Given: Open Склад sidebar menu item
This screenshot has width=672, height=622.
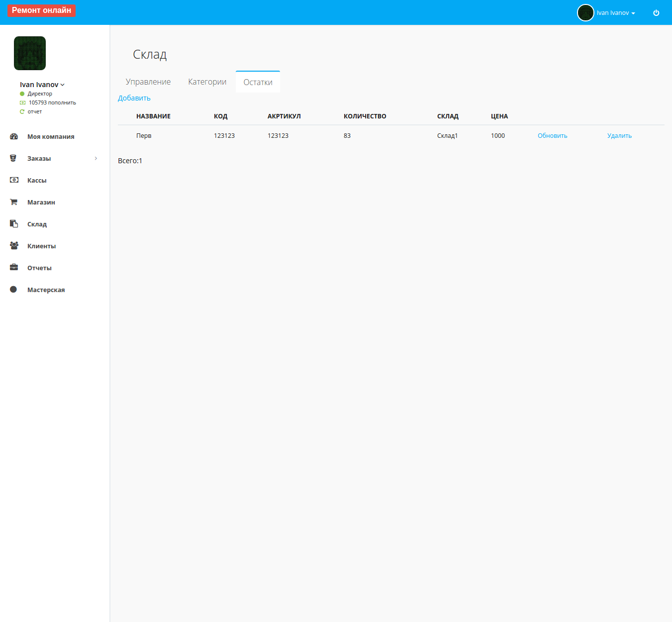Looking at the screenshot, I should [x=37, y=224].
